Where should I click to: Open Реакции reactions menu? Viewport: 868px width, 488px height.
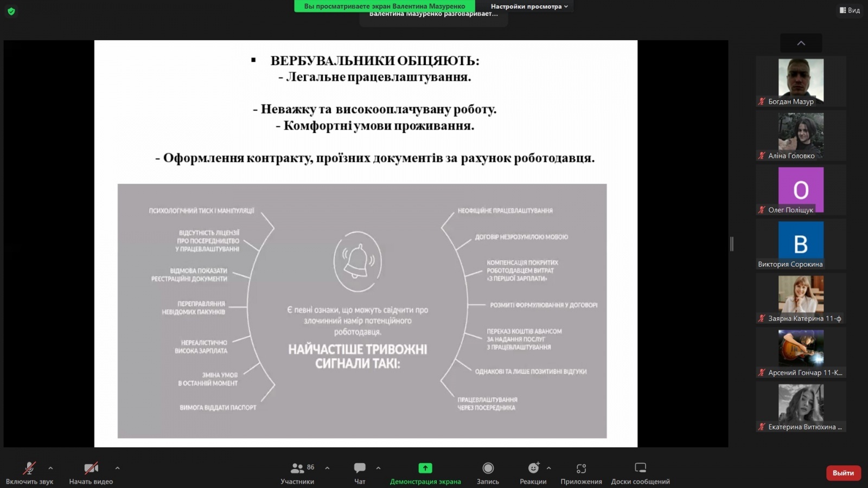(533, 473)
